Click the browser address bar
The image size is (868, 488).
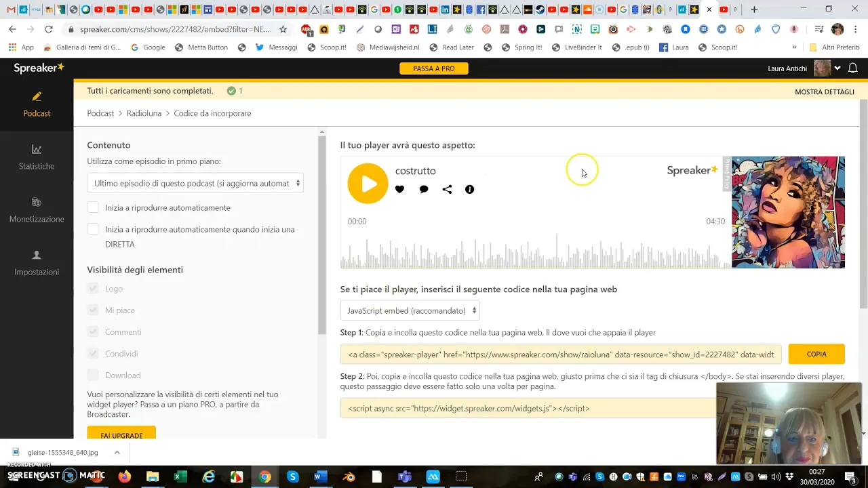[174, 29]
